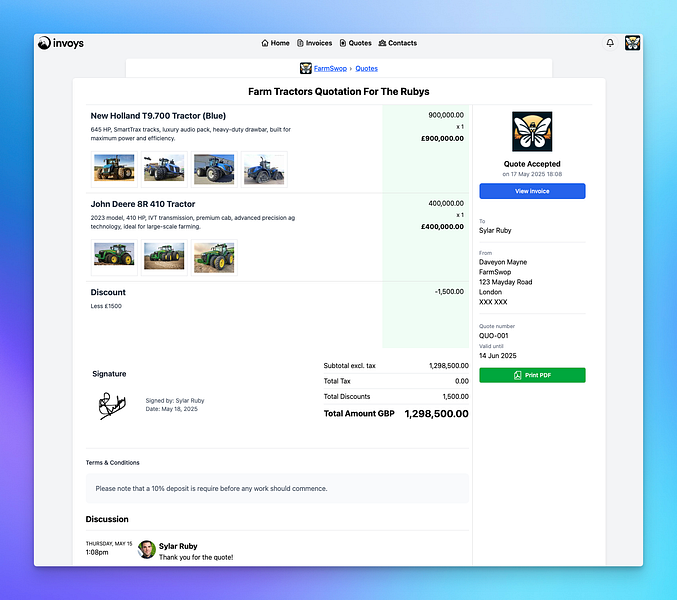Select 'New Holland T9.700 Tractor (Blue)' heading
The height and width of the screenshot is (600, 677).
[158, 116]
